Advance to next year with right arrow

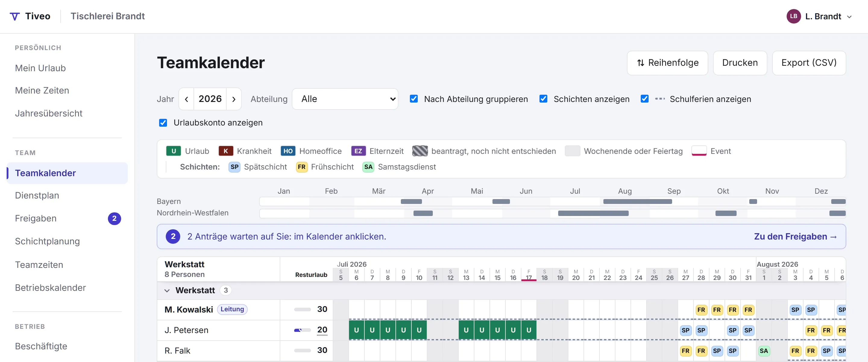[234, 99]
